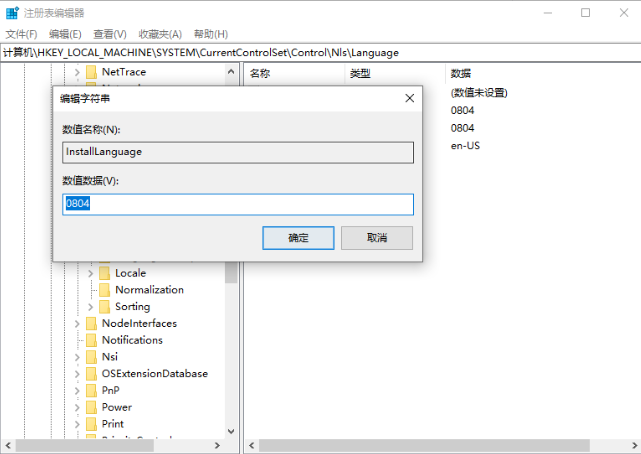The width and height of the screenshot is (641, 454).
Task: Click the 数据 column header
Action: [x=461, y=73]
